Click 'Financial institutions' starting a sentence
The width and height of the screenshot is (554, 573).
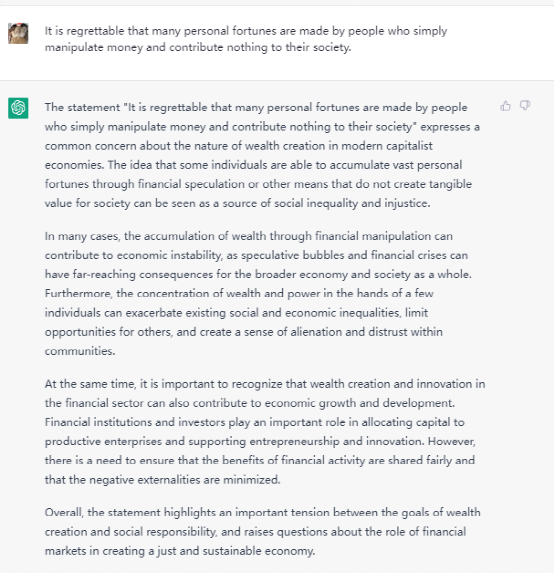pos(98,422)
